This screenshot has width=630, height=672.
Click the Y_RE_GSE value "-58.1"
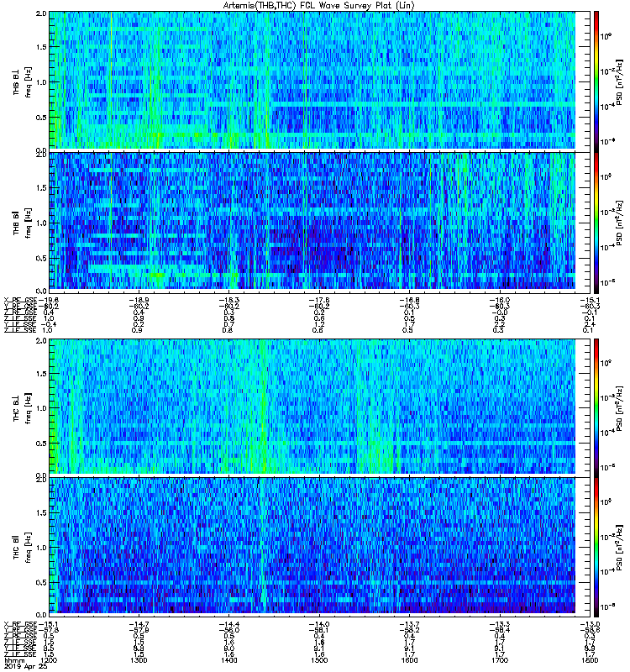[x=319, y=631]
